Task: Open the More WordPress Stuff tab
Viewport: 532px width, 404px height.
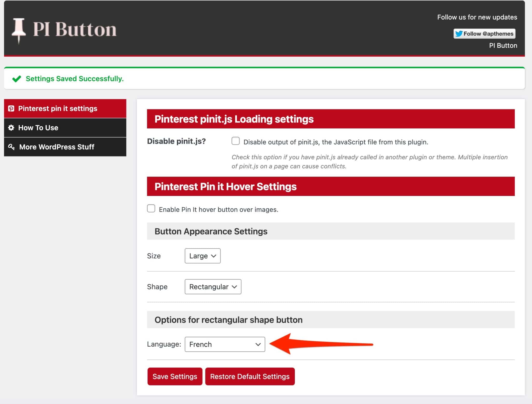Action: click(x=65, y=147)
